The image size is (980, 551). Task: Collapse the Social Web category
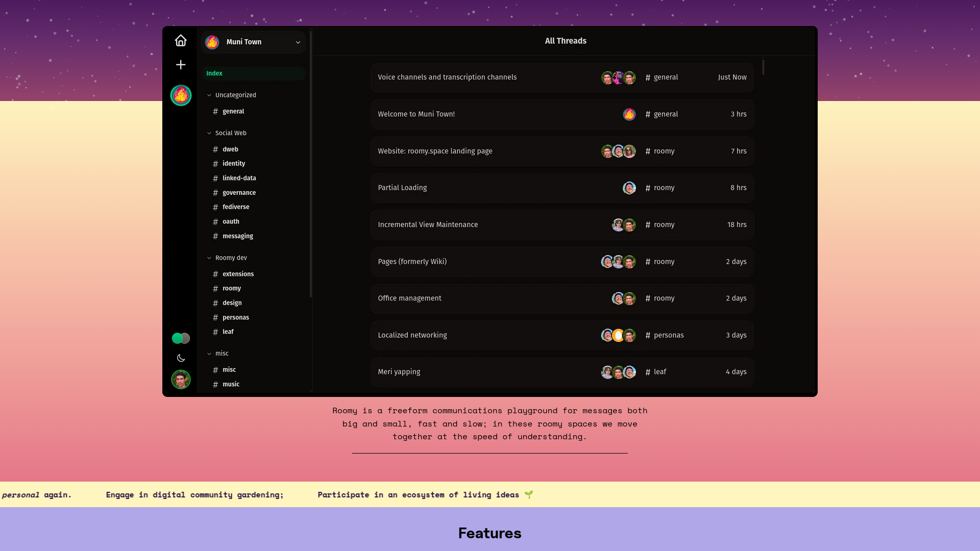tap(209, 133)
